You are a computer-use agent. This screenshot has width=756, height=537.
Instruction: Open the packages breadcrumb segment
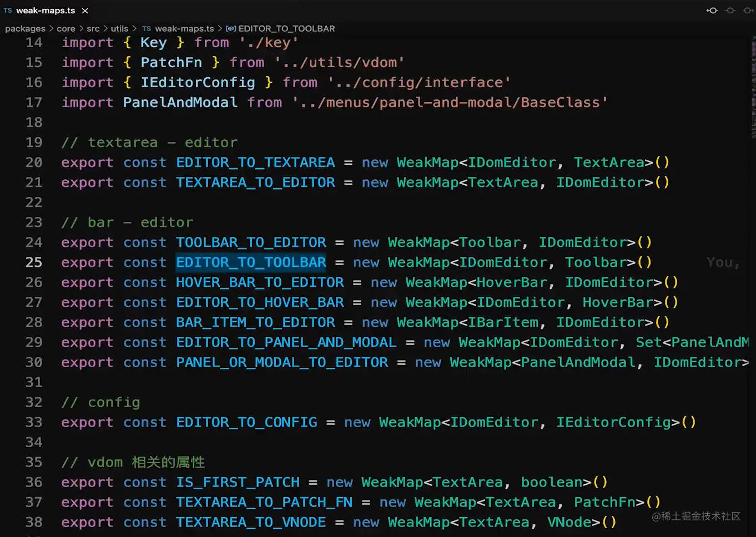click(x=25, y=28)
